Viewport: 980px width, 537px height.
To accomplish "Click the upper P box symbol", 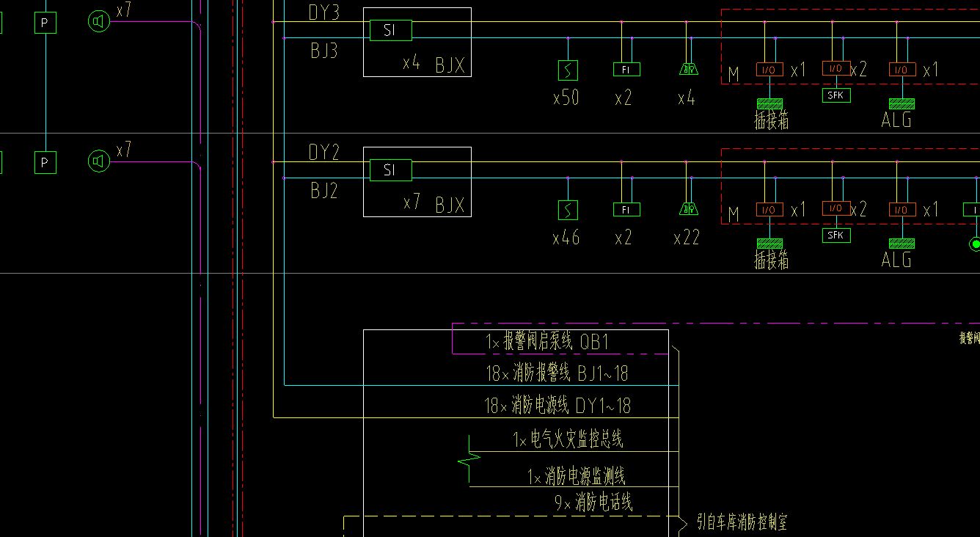I will coord(45,23).
